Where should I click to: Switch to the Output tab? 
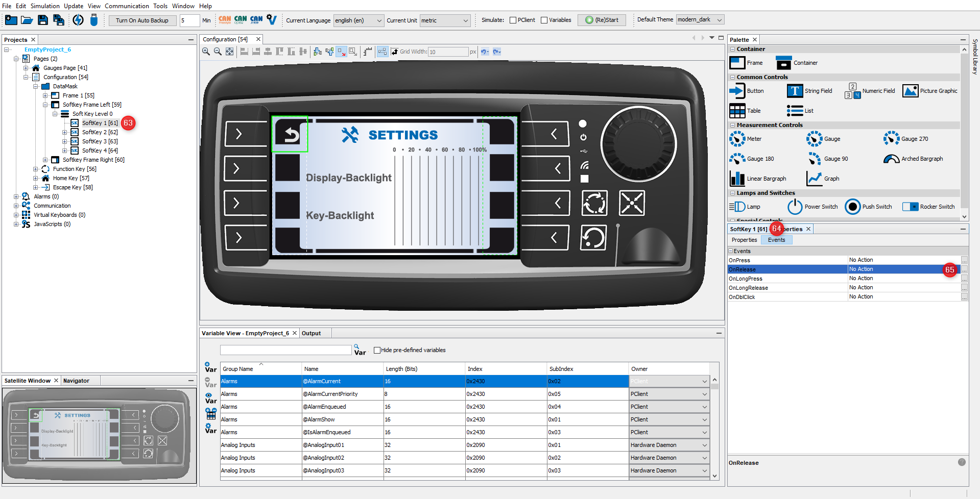(311, 333)
